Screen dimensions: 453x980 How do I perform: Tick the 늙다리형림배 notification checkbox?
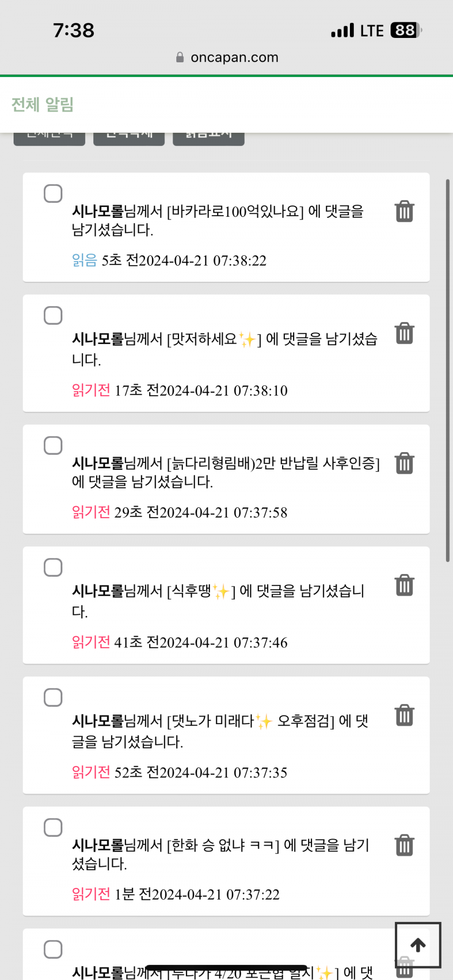(x=53, y=446)
